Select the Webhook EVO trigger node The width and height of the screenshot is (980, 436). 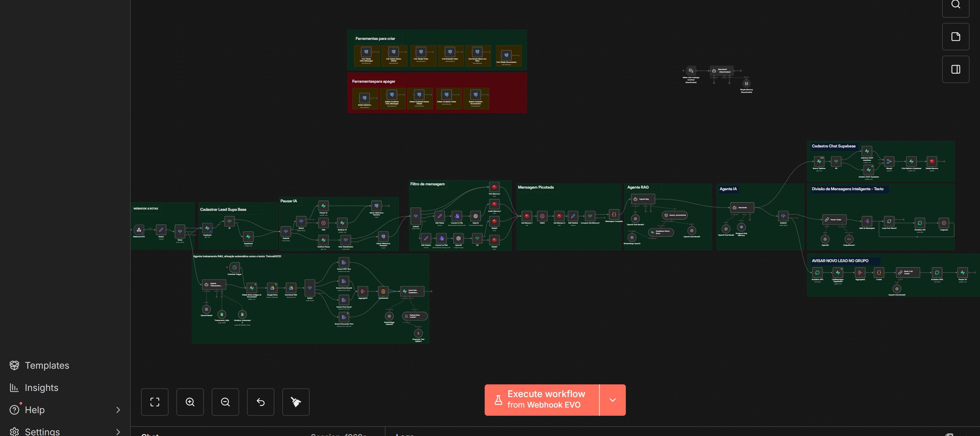click(139, 230)
